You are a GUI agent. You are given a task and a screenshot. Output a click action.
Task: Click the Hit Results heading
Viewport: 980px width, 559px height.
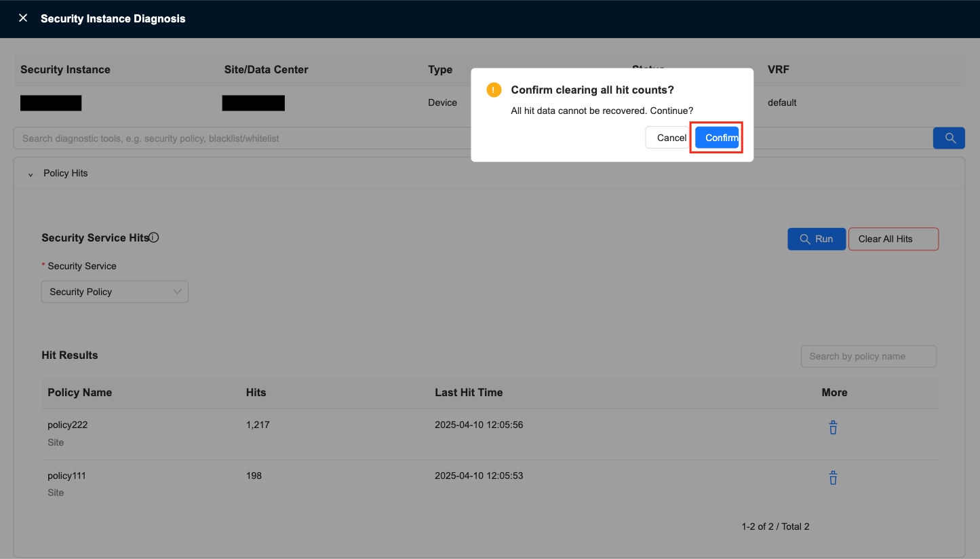70,355
